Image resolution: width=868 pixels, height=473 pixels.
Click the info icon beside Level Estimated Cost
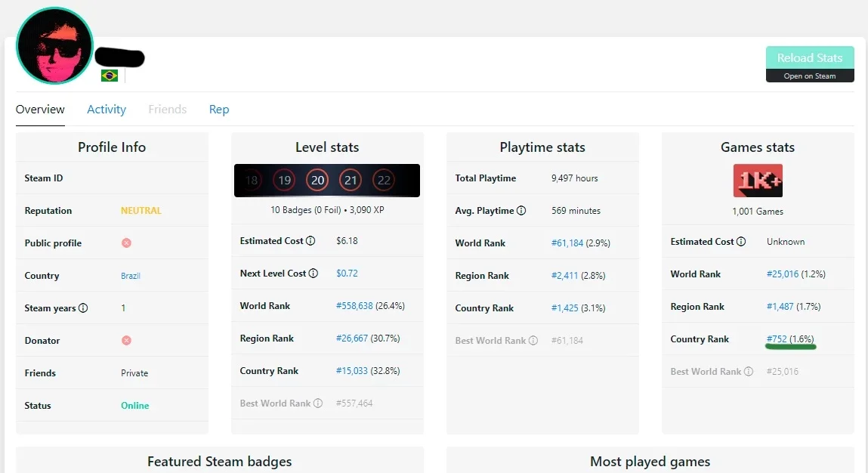(310, 240)
